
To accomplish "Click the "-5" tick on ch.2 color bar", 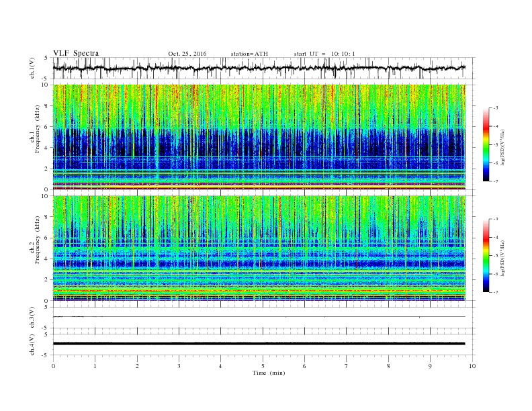I will coord(495,256).
